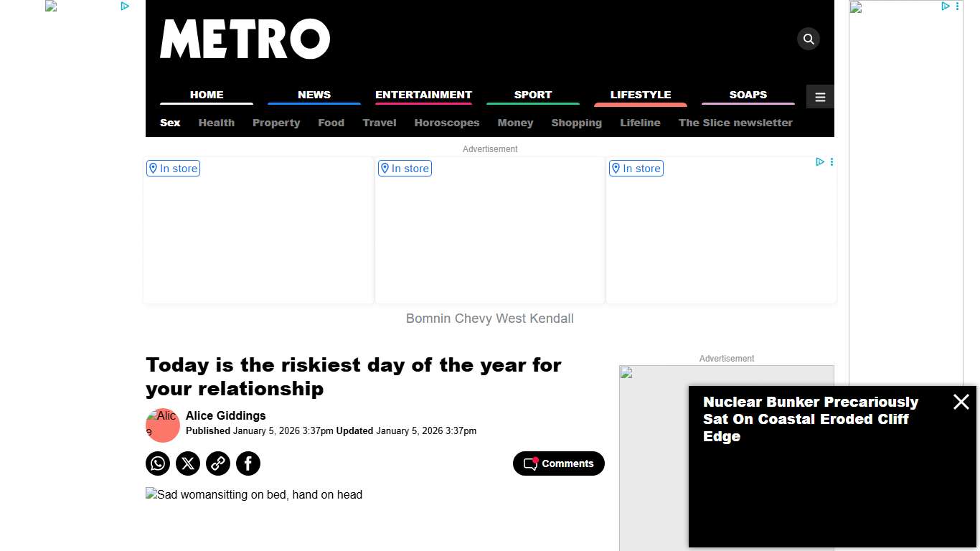Image resolution: width=980 pixels, height=551 pixels.
Task: Select the Sex subnav menu item
Action: click(x=169, y=123)
